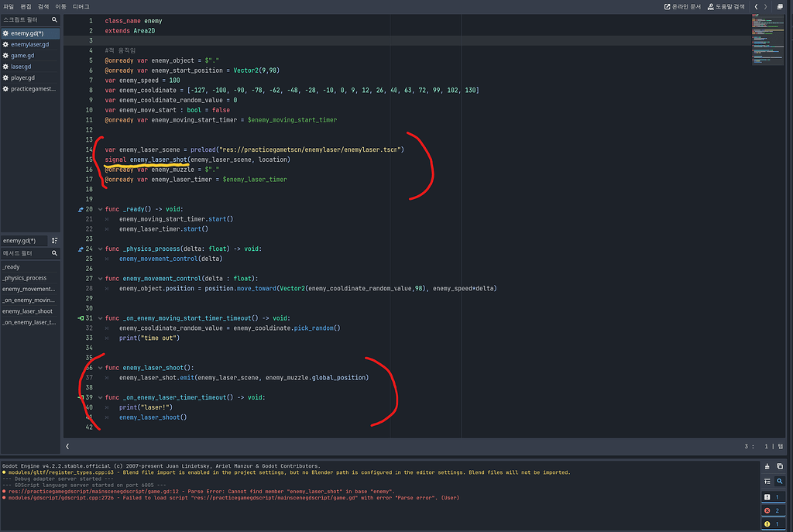Viewport: 793px width, 532px height.
Task: Open the player.gd script
Action: (30, 78)
